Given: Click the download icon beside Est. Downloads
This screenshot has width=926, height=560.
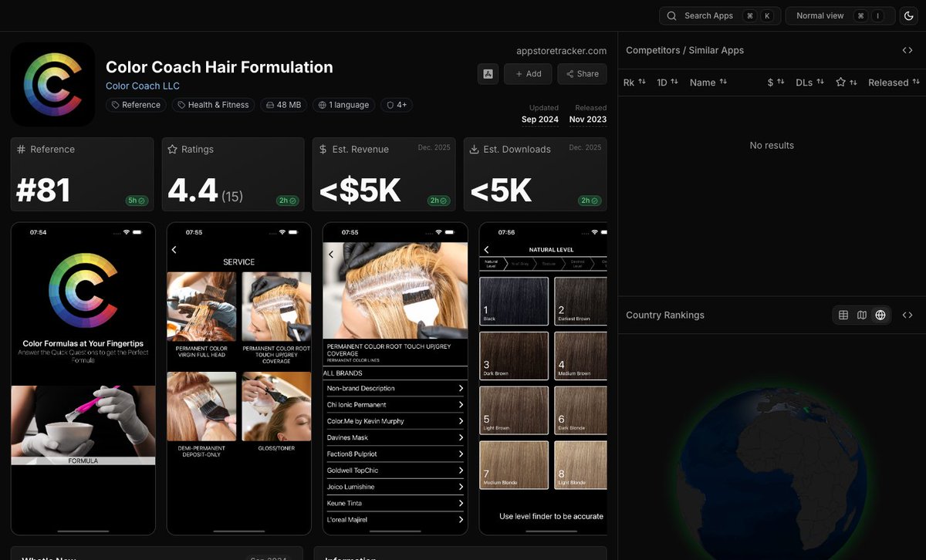Looking at the screenshot, I should pos(475,150).
